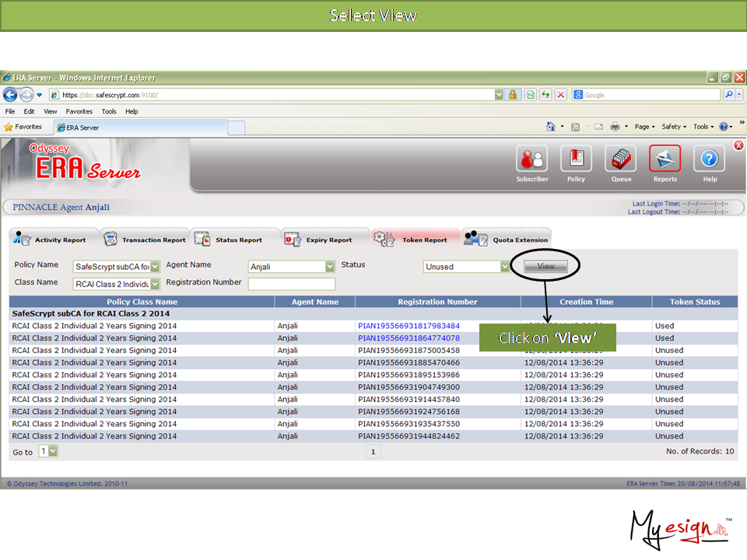The width and height of the screenshot is (747, 560).
Task: Open the Class Name dropdown
Action: pyautogui.click(x=155, y=285)
